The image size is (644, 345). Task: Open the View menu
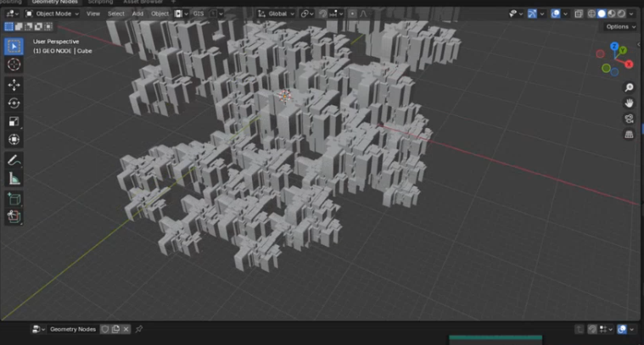coord(93,14)
